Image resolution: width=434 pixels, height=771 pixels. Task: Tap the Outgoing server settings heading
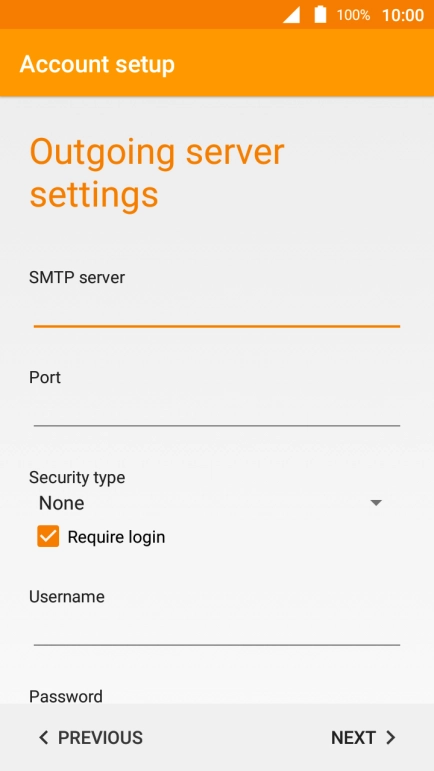(x=157, y=174)
